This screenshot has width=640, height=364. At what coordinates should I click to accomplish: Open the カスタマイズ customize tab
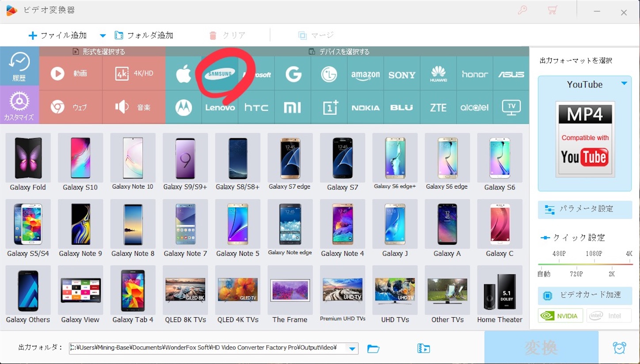click(19, 105)
